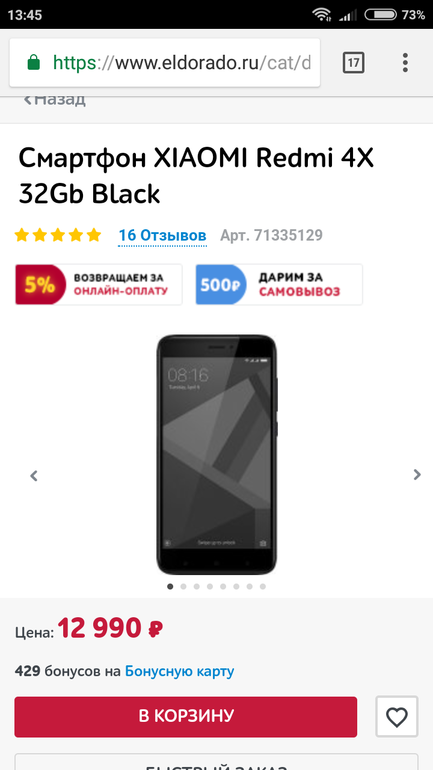Show next product photo with right arrow
Viewport: 433px width, 770px height.
click(417, 474)
